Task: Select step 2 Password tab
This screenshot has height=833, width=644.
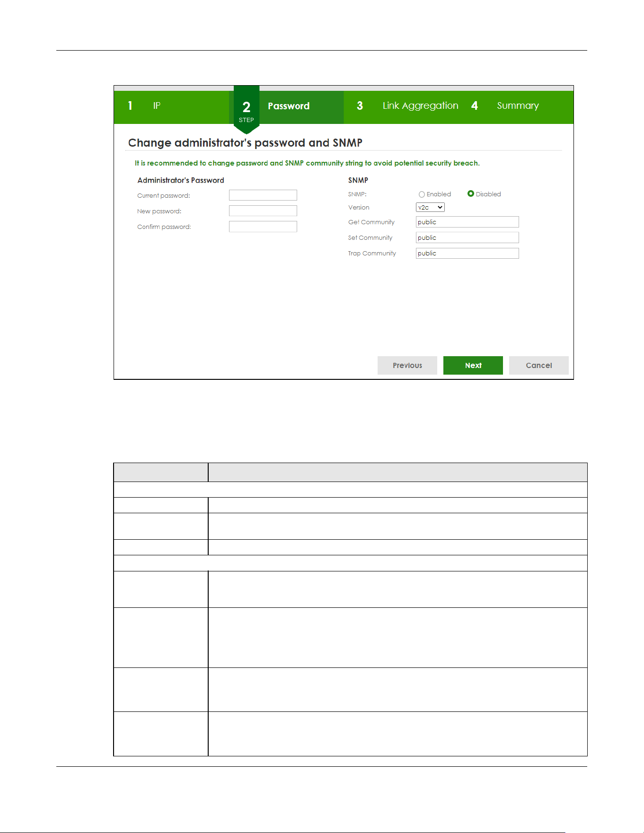Action: tap(286, 106)
